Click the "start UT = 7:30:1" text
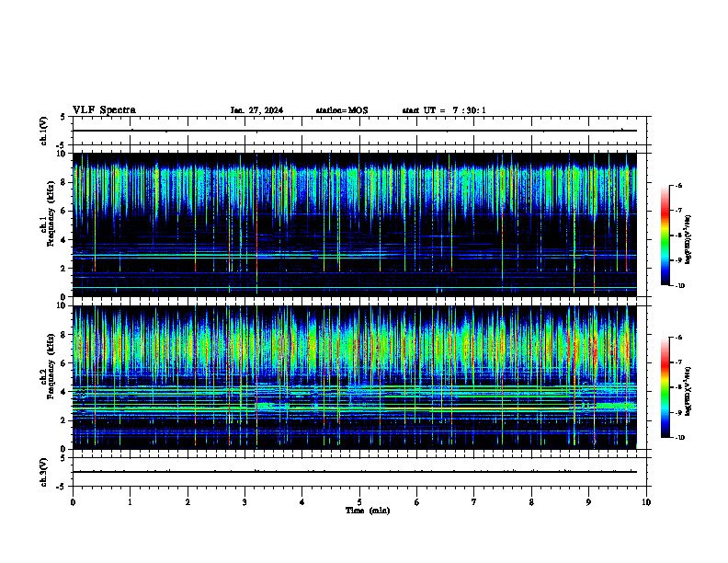 (444, 110)
